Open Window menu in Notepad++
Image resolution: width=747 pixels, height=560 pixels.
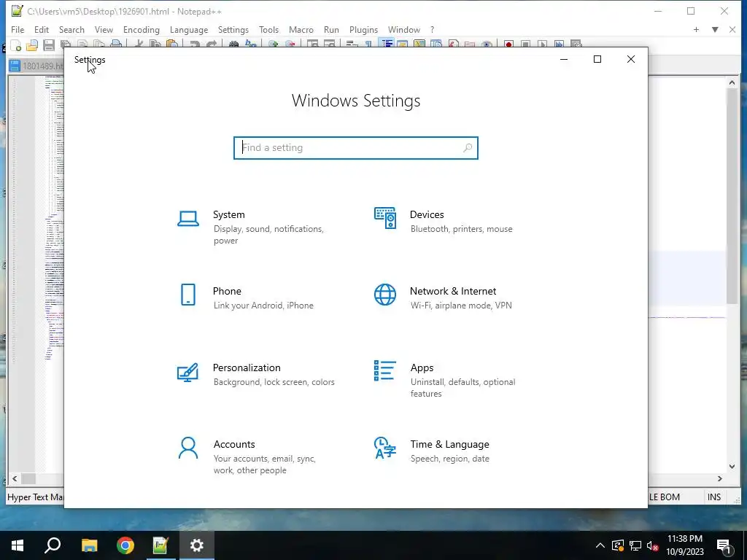click(403, 29)
